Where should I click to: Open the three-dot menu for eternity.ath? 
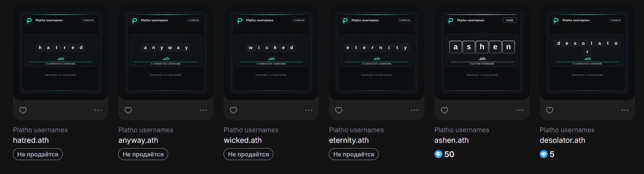[414, 110]
